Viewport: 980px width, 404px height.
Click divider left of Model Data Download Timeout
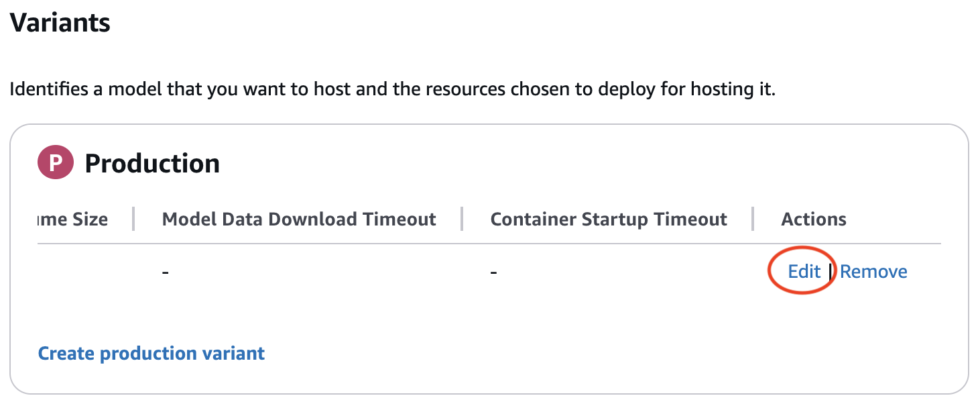[134, 219]
